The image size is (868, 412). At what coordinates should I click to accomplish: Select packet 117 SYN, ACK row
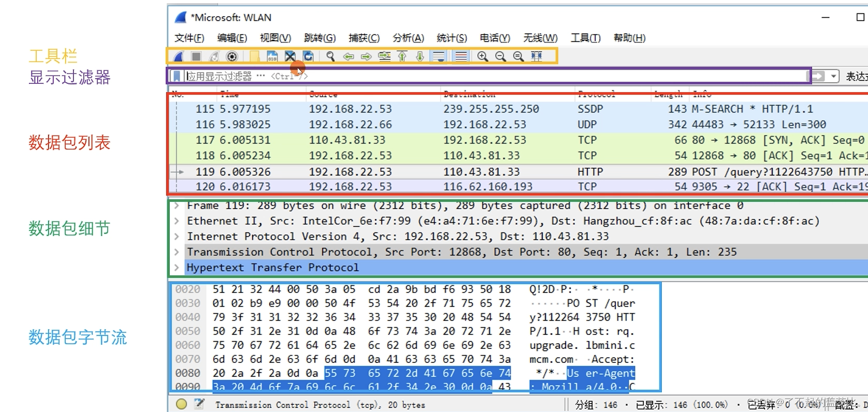pos(518,140)
